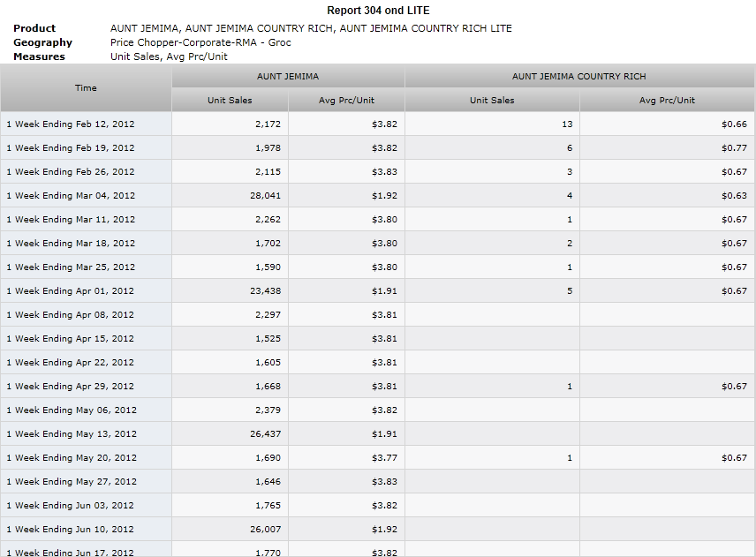Screen dimensions: 756x557
Task: Click unit sales value 1,765
Action: [x=268, y=506]
